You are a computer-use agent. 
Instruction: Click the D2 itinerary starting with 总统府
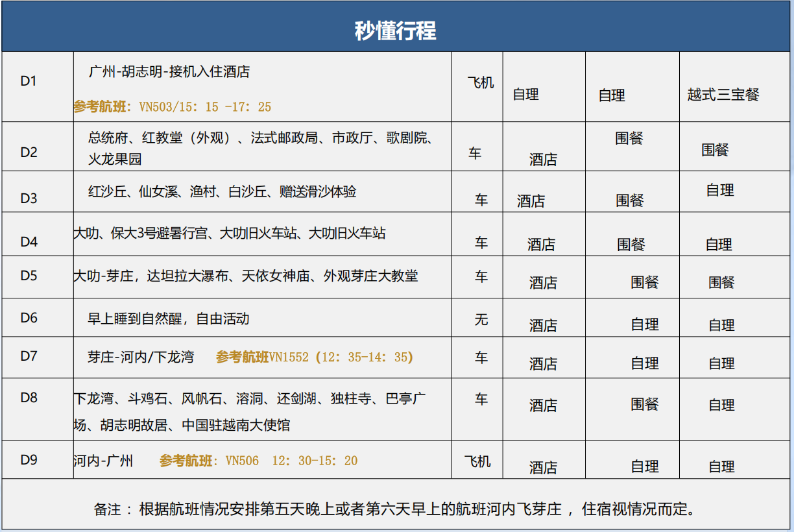[260, 138]
